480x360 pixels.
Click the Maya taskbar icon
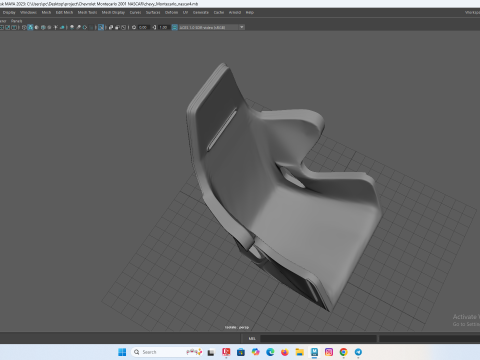tap(314, 352)
